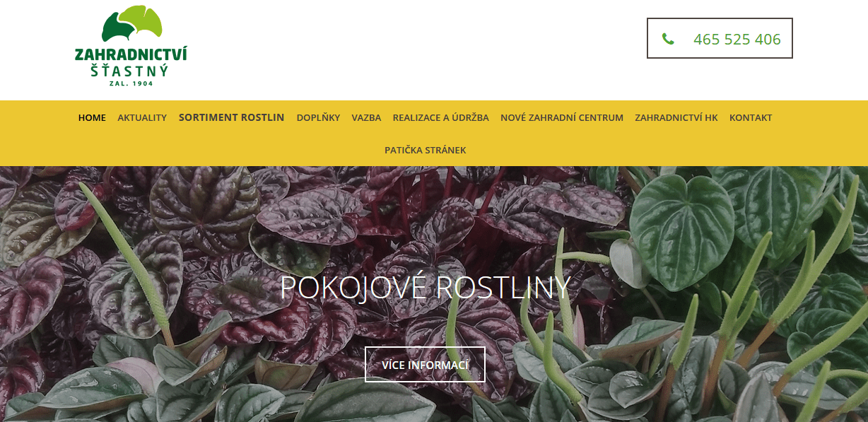Visit the Zahradnictví HK link
This screenshot has height=422, width=868.
pyautogui.click(x=676, y=117)
